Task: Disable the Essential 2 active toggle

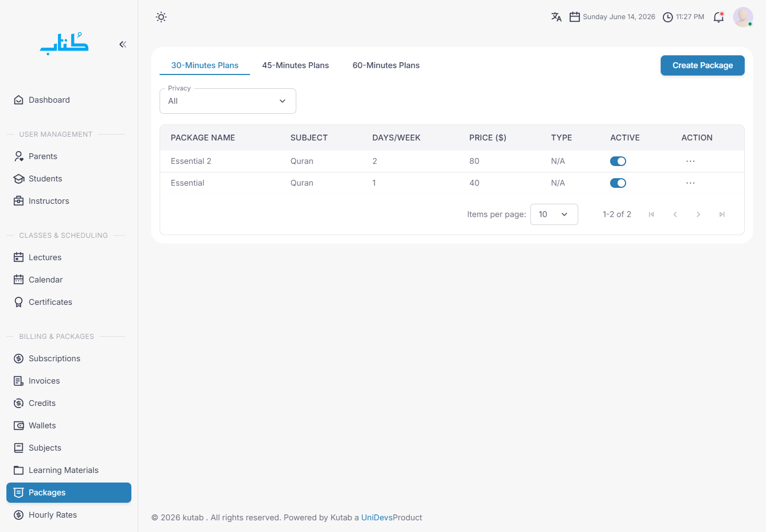Action: [618, 161]
